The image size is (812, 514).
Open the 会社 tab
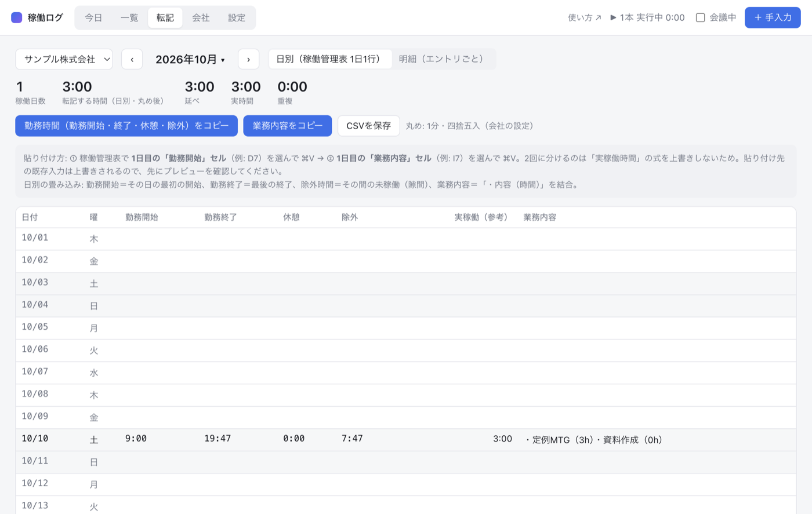[x=201, y=18]
